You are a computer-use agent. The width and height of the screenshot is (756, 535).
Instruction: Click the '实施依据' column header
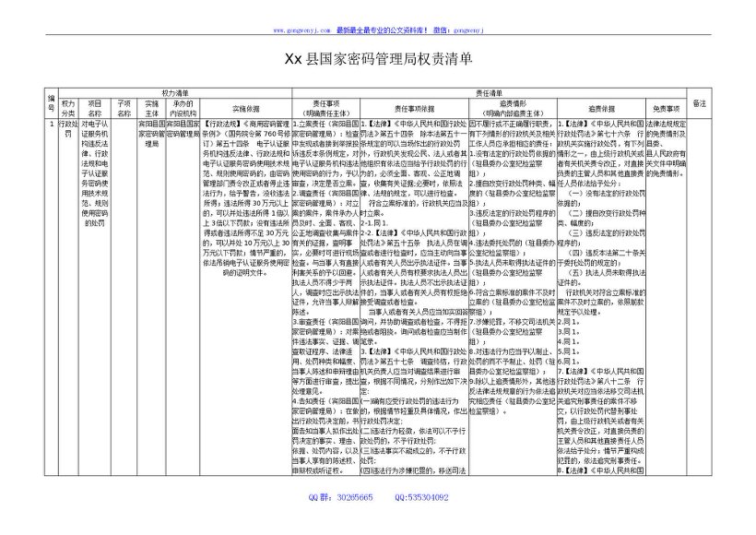click(x=246, y=109)
